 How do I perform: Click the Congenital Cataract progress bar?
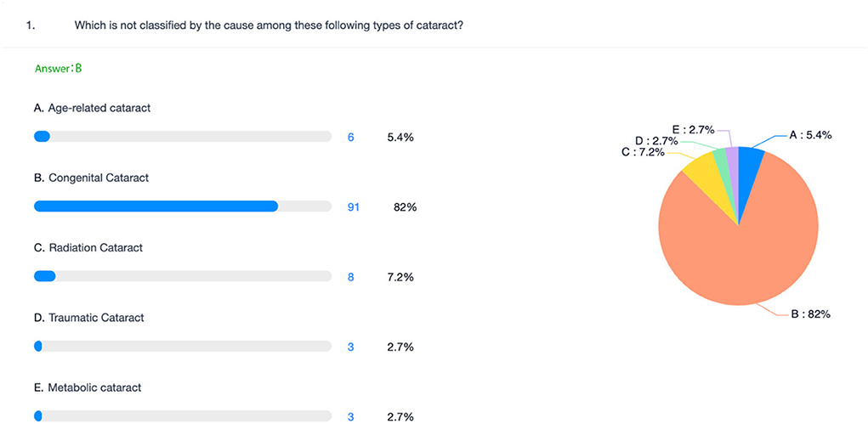pos(183,206)
